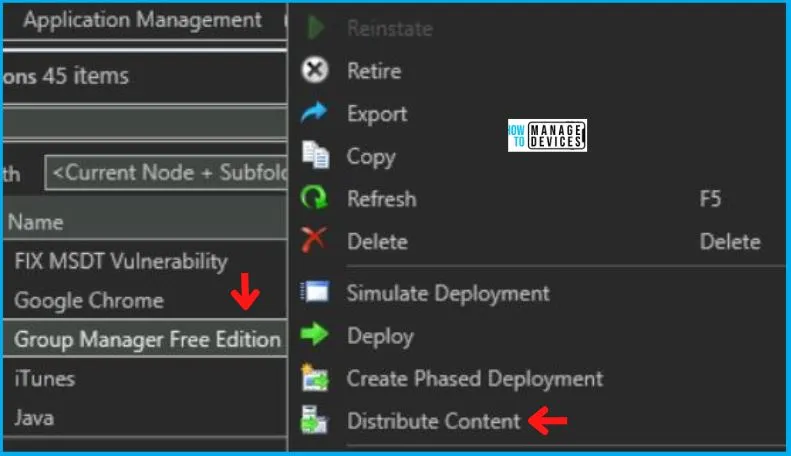This screenshot has width=791, height=456.
Task: Select FIX MSDT Vulnerability in list
Action: [120, 261]
